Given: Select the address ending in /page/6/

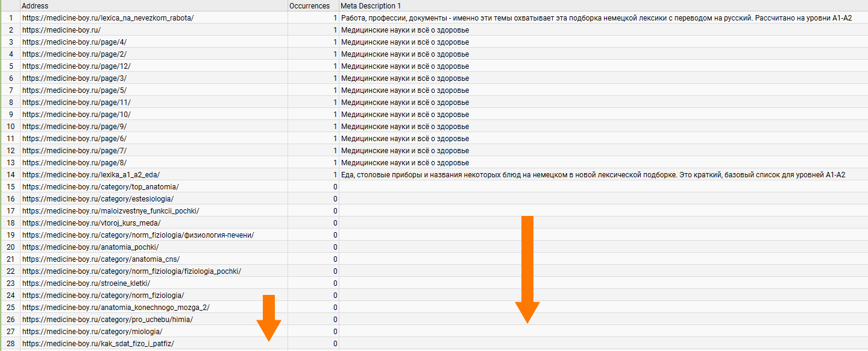Looking at the screenshot, I should click(x=154, y=139).
